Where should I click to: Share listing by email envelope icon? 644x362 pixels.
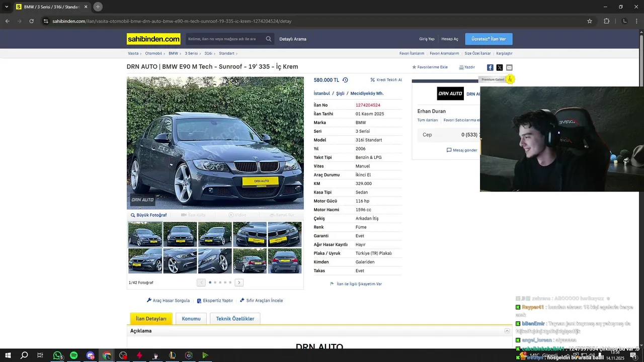(x=509, y=67)
